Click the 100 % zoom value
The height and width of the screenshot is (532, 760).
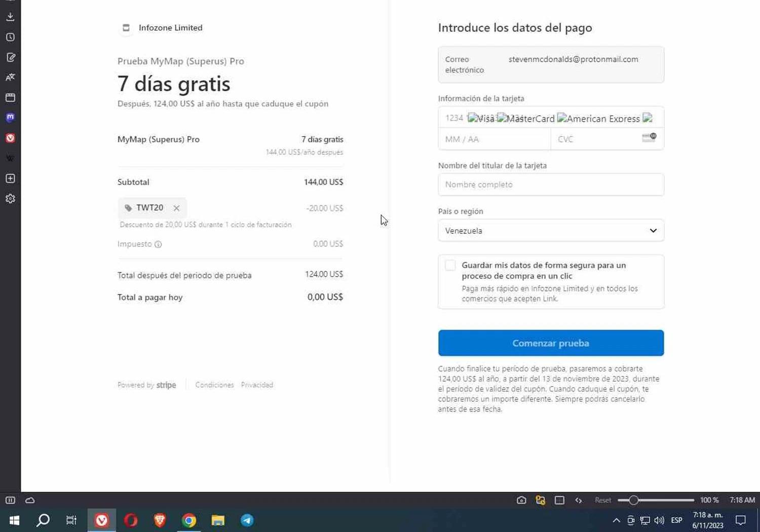coord(709,500)
